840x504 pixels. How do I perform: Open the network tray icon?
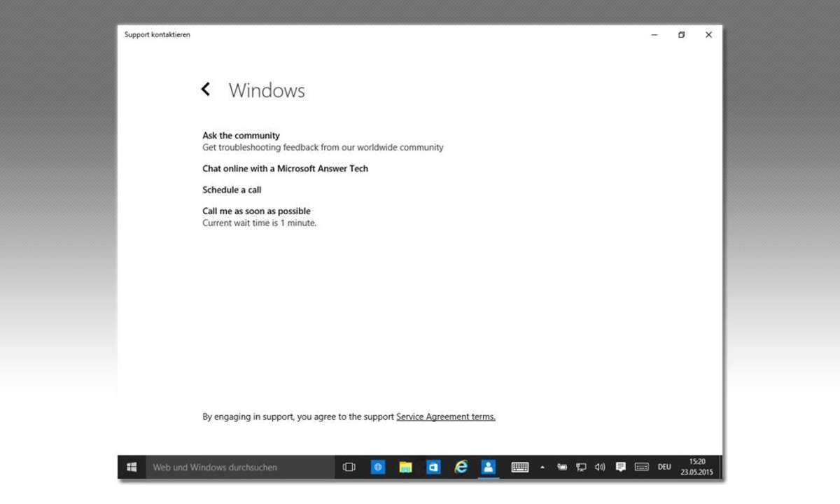pos(581,467)
